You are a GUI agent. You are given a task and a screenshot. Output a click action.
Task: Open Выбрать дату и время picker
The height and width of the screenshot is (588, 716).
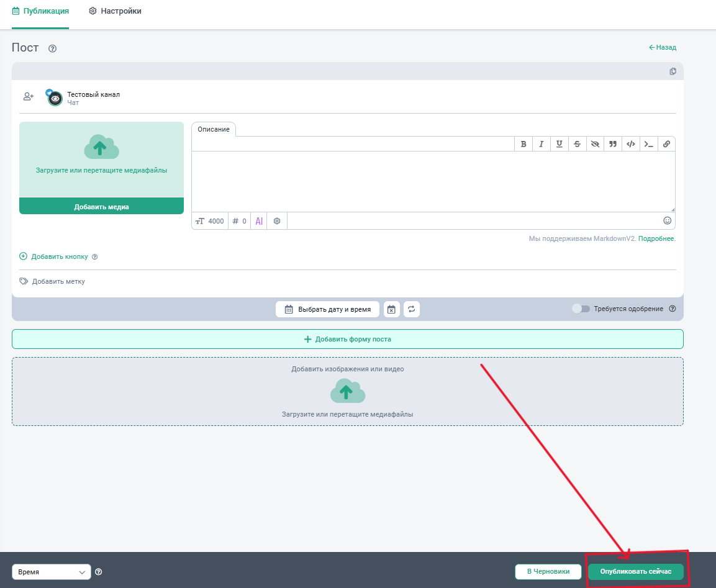[327, 309]
